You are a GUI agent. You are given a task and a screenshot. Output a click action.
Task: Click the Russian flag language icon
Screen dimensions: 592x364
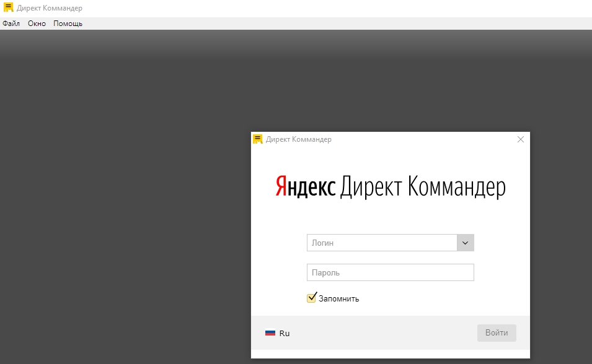pos(270,333)
